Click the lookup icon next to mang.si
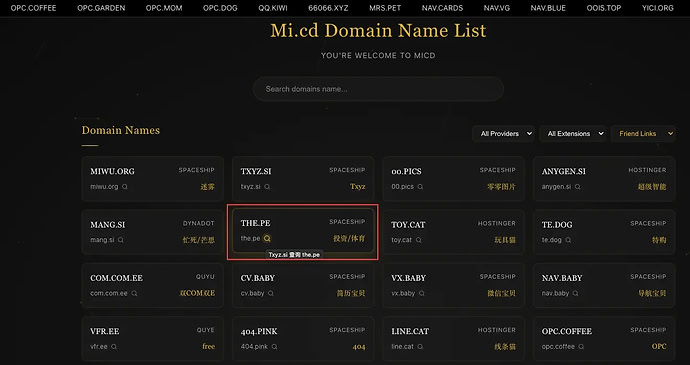Screen dimensions: 690x365 pos(121,240)
